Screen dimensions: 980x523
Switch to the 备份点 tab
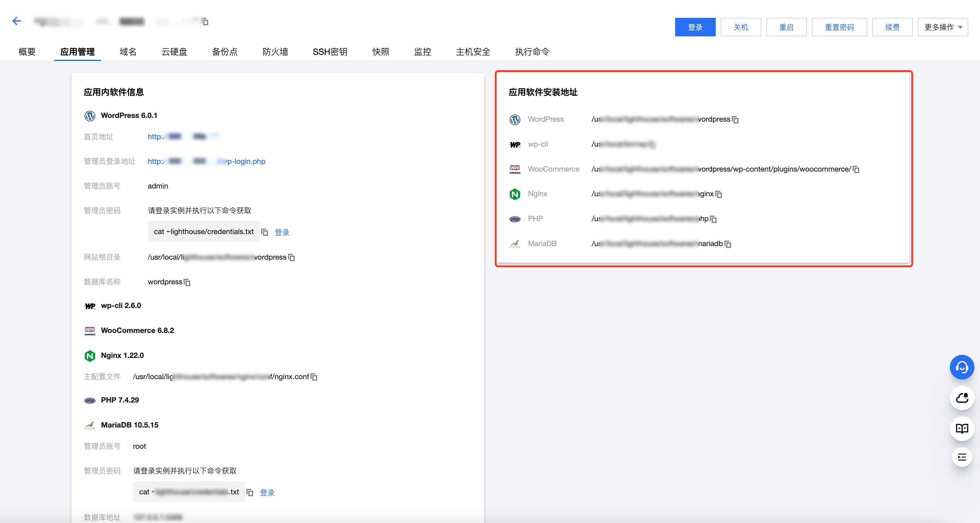(x=225, y=52)
